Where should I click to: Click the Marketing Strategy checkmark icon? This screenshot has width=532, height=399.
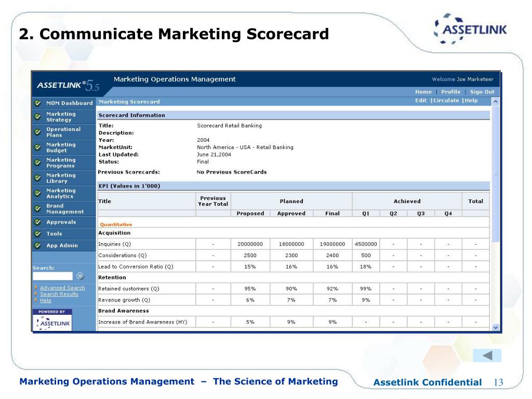[37, 117]
